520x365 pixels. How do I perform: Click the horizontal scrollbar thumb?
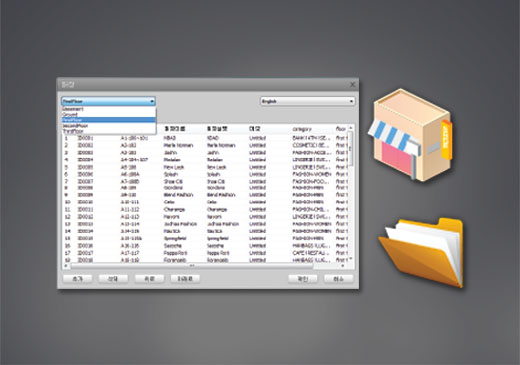[192, 266]
